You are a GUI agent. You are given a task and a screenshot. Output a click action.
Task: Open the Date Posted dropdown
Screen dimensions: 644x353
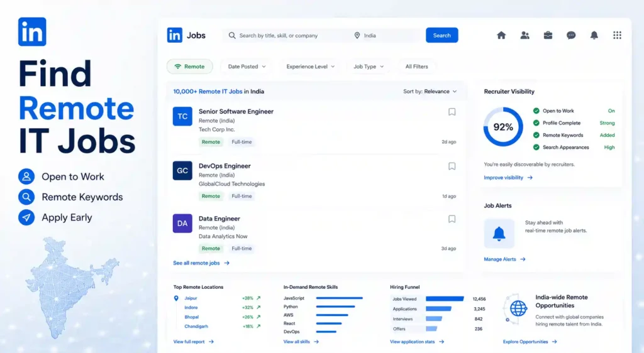click(x=247, y=67)
